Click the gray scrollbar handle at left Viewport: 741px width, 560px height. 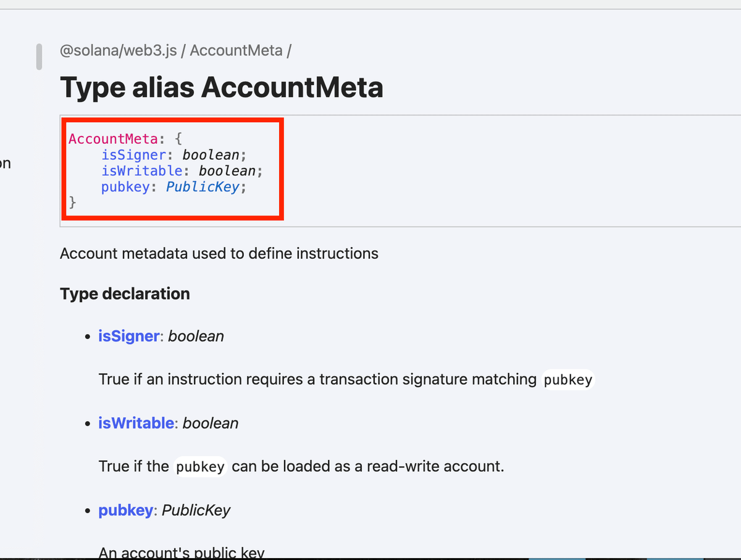(x=39, y=56)
